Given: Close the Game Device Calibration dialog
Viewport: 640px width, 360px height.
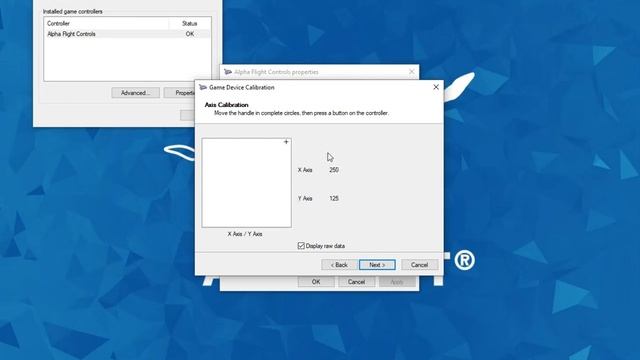Looking at the screenshot, I should pyautogui.click(x=436, y=87).
